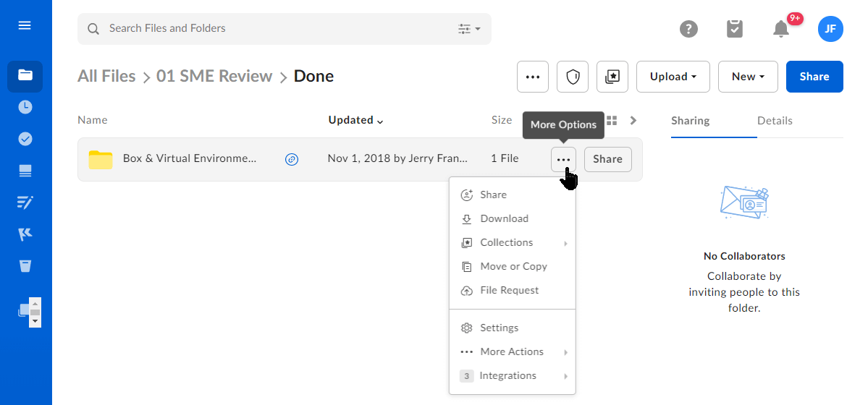Open the tasks clipboard icon in header

click(734, 29)
